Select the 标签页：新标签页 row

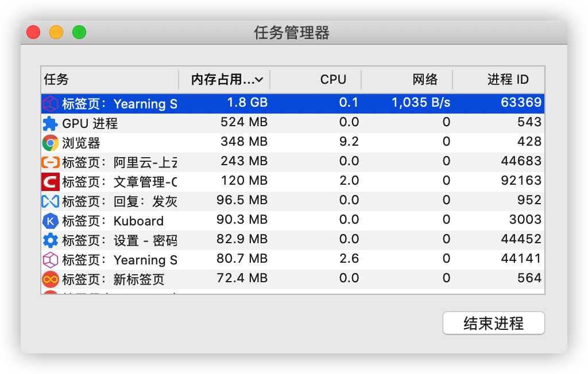tap(292, 279)
